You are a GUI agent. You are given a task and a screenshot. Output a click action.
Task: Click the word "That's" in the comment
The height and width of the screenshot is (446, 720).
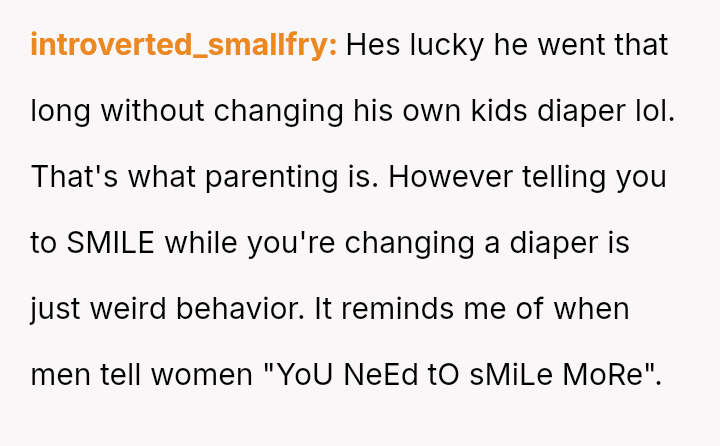pyautogui.click(x=75, y=178)
